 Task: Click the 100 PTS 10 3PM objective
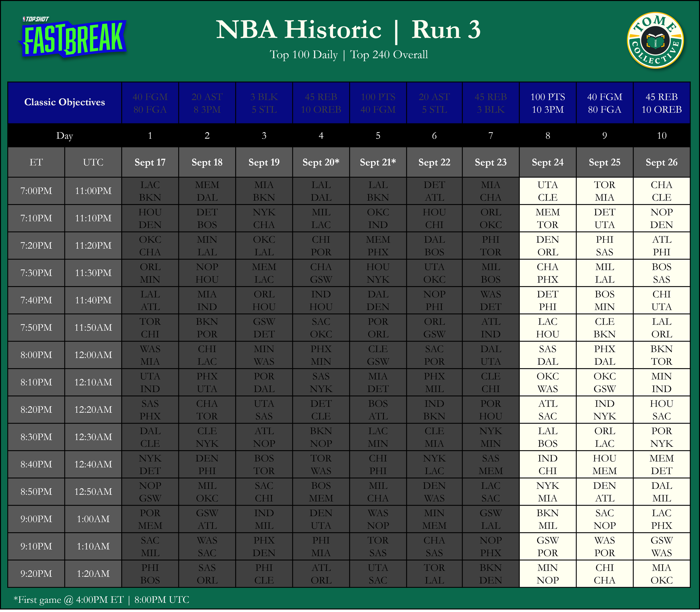(x=547, y=103)
